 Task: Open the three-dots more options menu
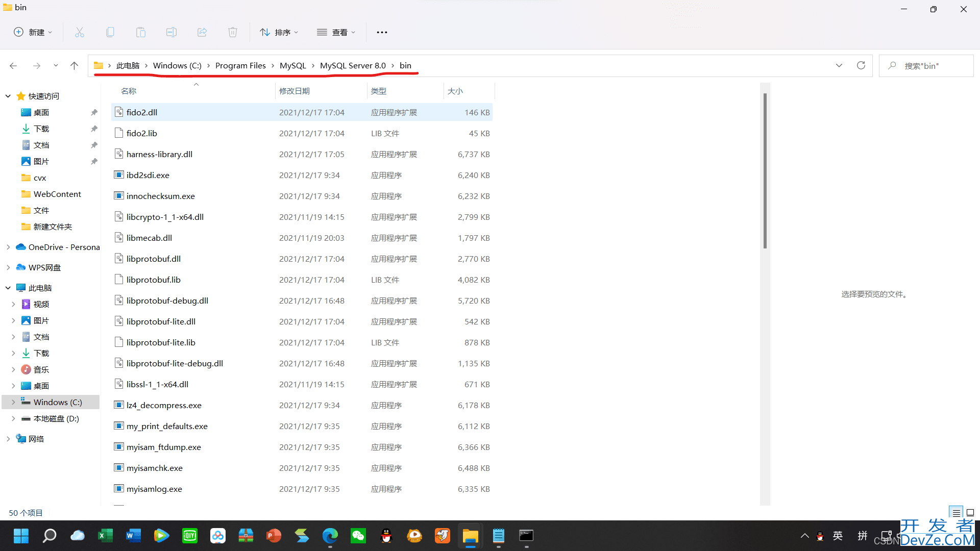[382, 32]
